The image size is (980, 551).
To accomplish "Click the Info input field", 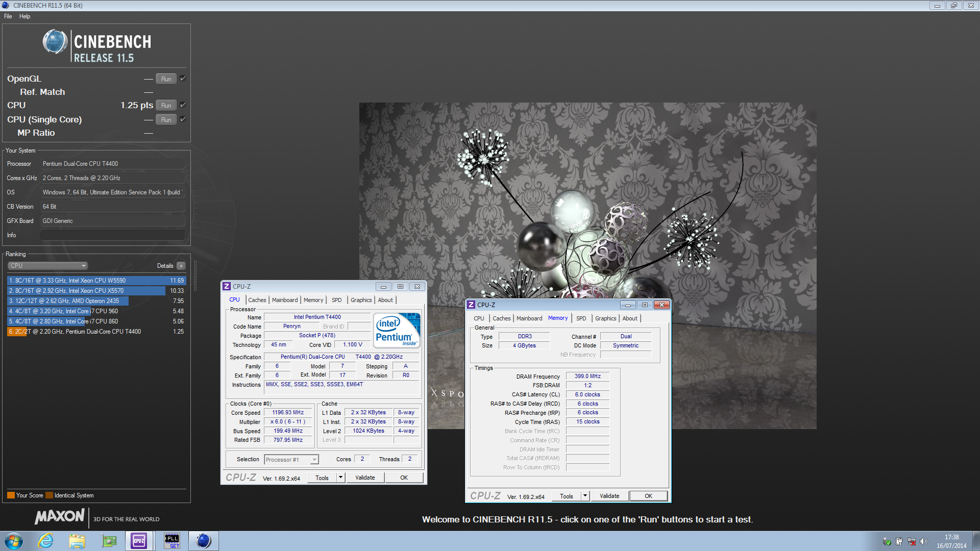I will click(112, 235).
